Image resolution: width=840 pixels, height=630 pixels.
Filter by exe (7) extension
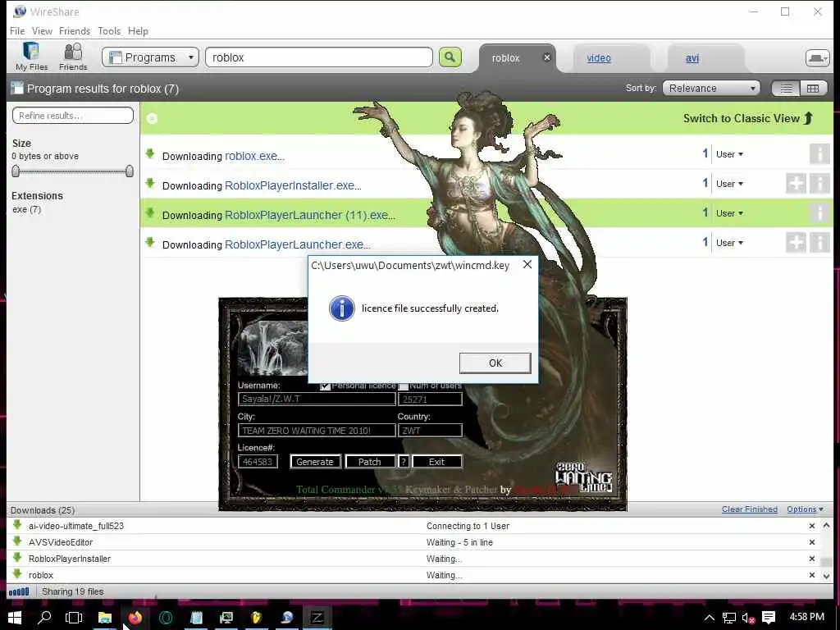(x=27, y=209)
